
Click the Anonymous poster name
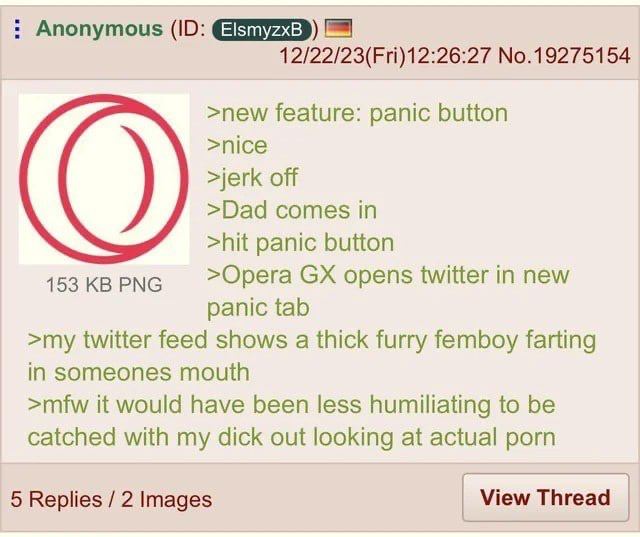coord(99,29)
